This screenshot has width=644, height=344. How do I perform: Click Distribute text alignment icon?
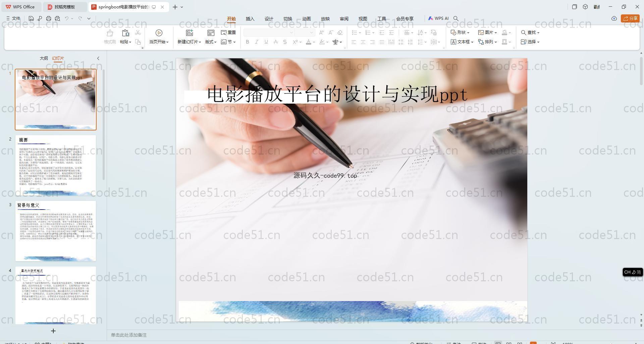391,42
